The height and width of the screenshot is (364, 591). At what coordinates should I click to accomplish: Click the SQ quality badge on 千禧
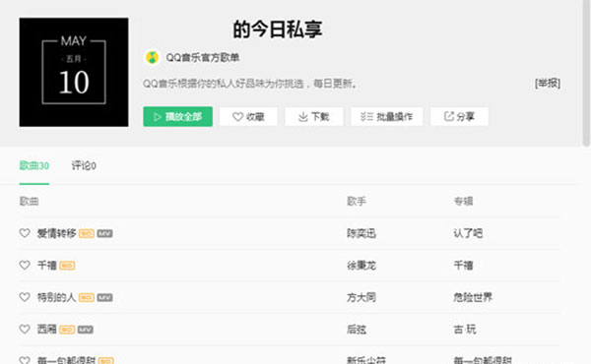click(x=67, y=266)
